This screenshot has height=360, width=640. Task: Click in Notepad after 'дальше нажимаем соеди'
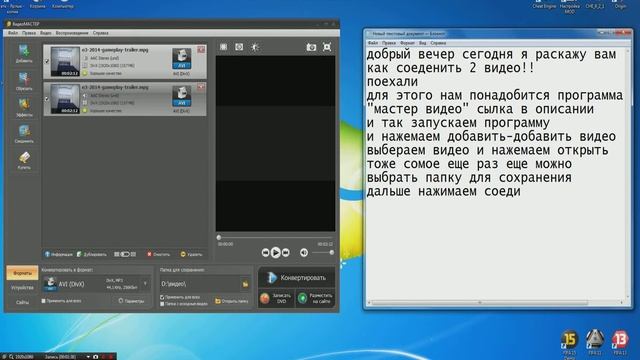point(522,191)
